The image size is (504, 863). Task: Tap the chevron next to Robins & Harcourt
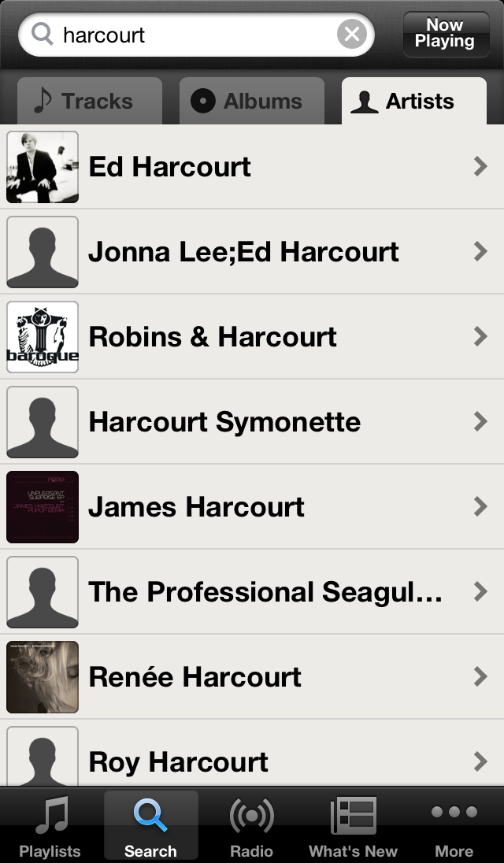[x=480, y=337]
